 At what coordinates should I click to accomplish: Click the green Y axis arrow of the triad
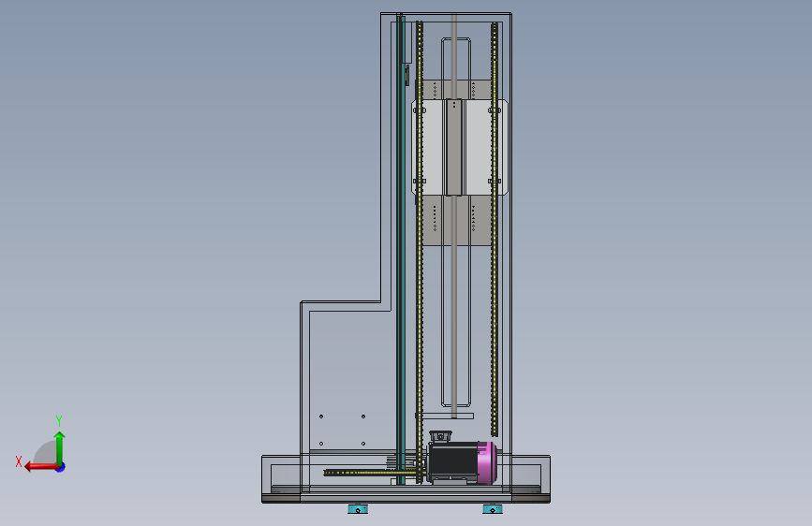coord(60,447)
